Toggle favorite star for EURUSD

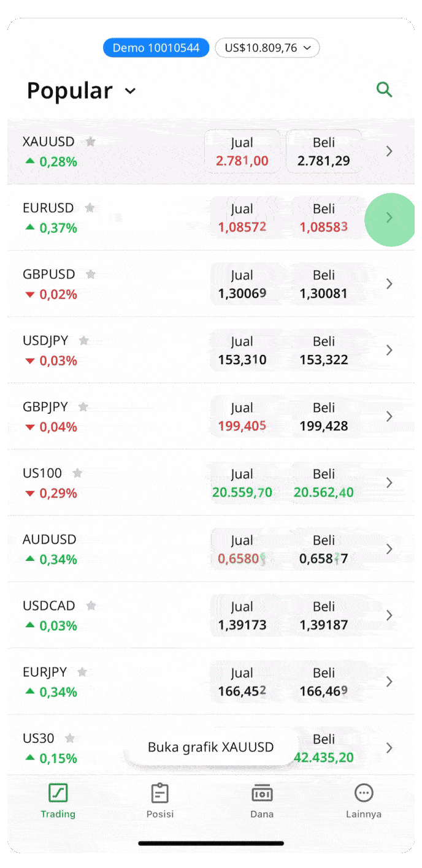pos(90,208)
